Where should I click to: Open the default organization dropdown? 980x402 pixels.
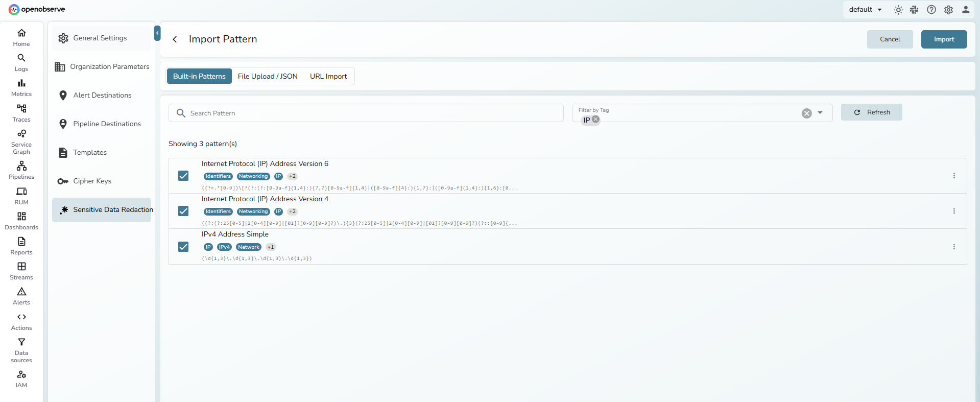865,10
